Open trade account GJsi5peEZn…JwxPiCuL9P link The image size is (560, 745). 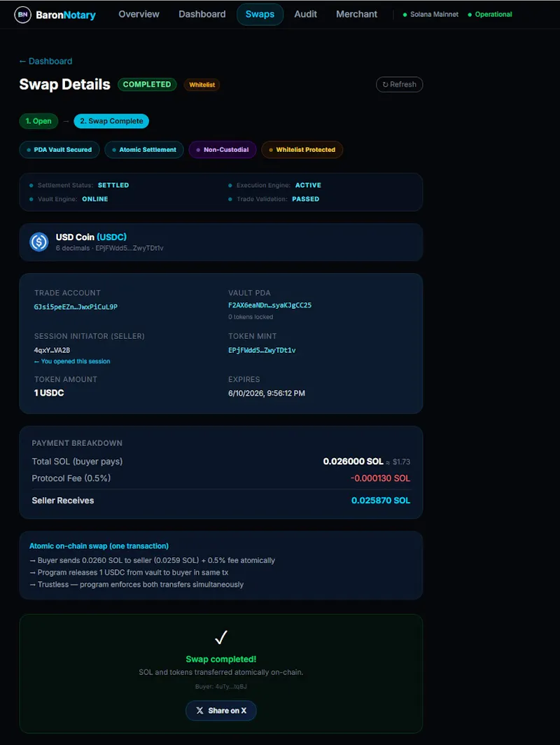pos(76,307)
